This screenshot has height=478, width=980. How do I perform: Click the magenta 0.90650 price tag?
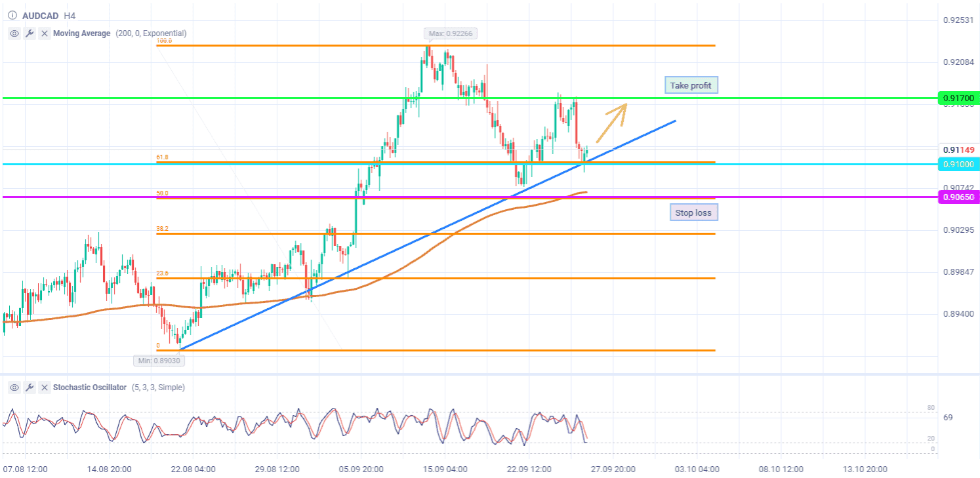tap(958, 197)
